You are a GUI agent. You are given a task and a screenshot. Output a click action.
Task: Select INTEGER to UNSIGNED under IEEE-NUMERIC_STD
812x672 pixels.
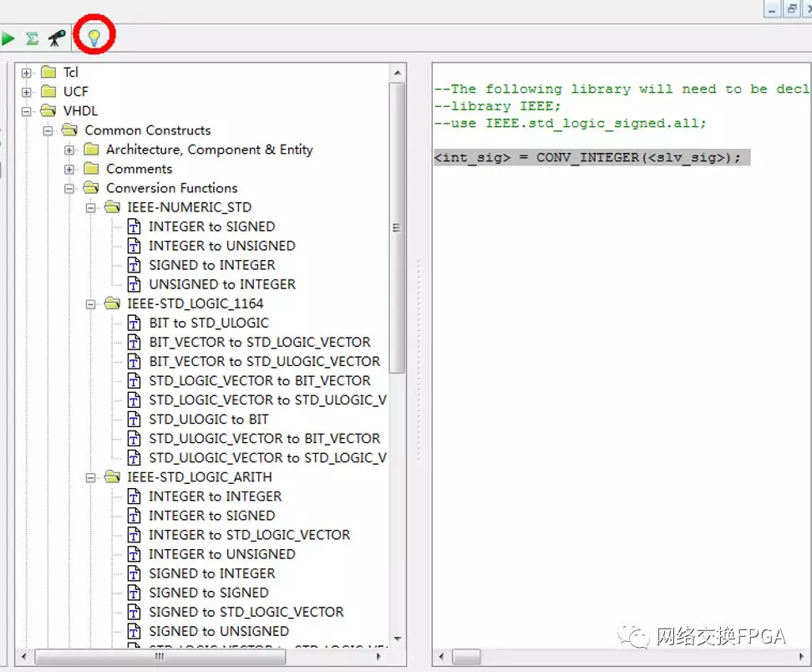(221, 246)
